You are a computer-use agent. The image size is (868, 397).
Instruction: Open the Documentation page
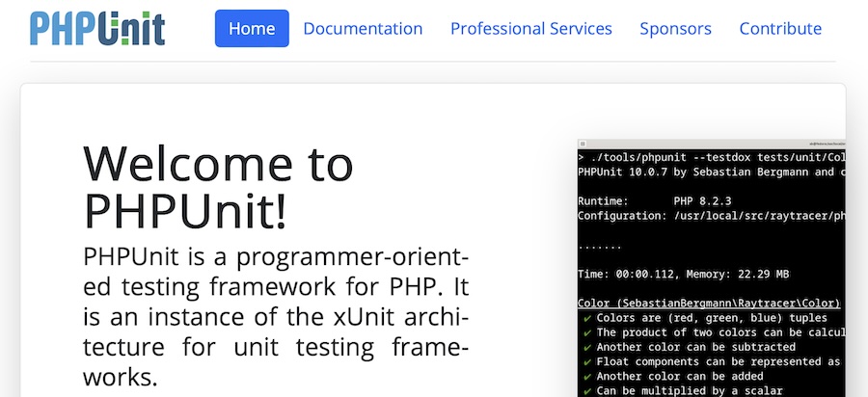[363, 29]
